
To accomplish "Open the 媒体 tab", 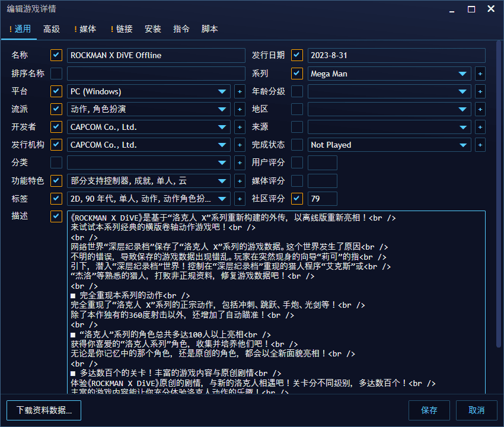I will pos(85,29).
